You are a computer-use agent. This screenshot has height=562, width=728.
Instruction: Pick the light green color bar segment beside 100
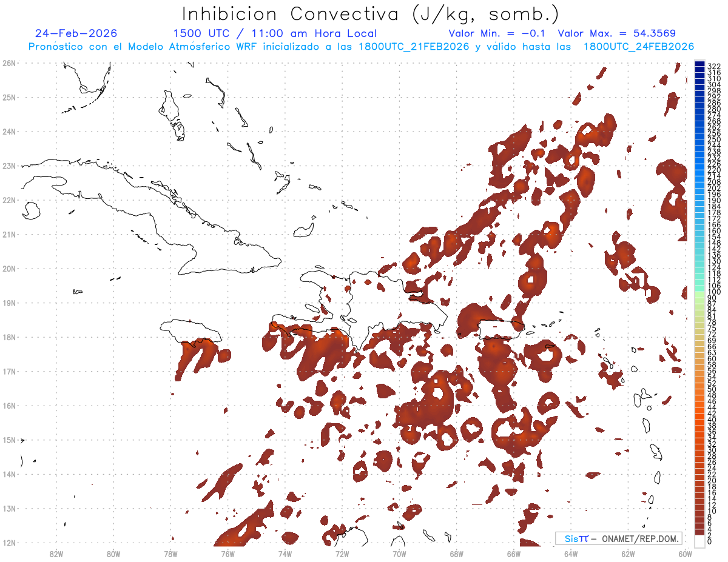(x=699, y=294)
